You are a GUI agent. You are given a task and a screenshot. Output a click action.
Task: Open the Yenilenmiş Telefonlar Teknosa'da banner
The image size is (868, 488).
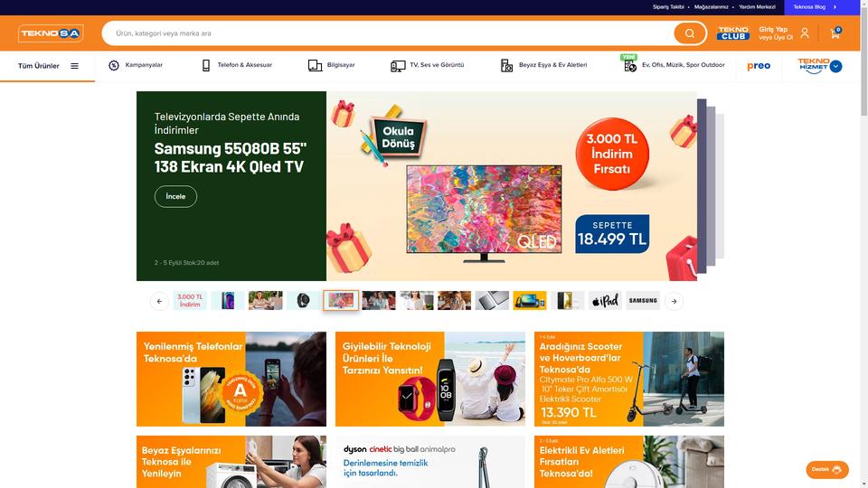231,379
